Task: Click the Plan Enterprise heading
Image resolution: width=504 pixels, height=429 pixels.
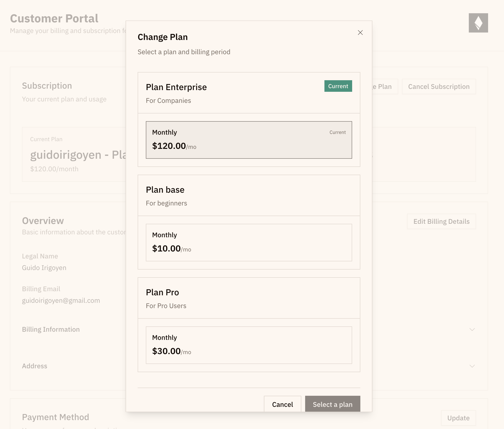Action: (176, 87)
